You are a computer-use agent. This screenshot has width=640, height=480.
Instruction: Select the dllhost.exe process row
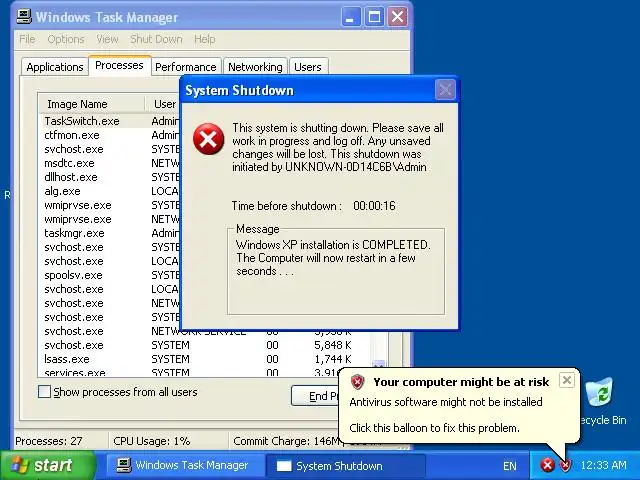[x=111, y=177]
